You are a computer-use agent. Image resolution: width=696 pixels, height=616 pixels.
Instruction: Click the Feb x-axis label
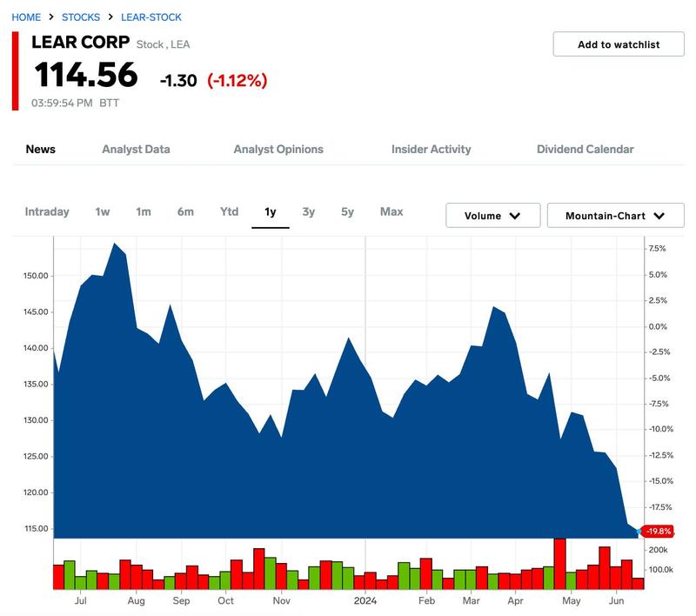click(426, 600)
